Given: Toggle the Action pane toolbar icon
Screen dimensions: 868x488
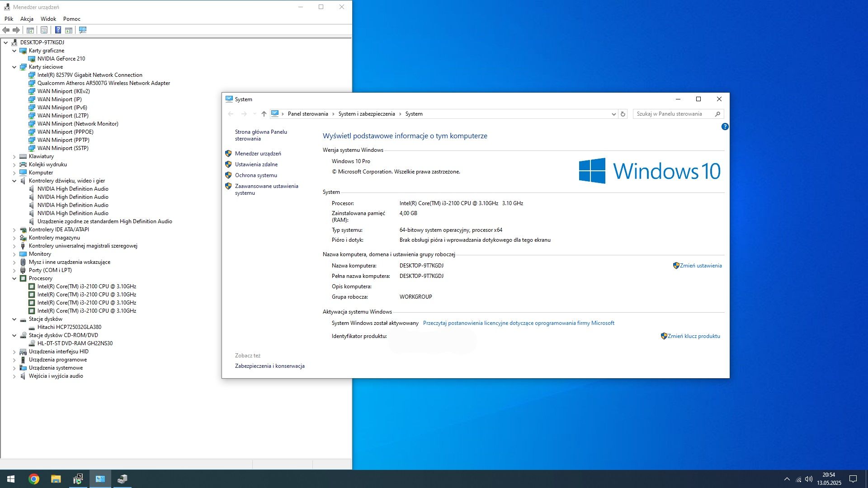Looking at the screenshot, I should click(69, 30).
